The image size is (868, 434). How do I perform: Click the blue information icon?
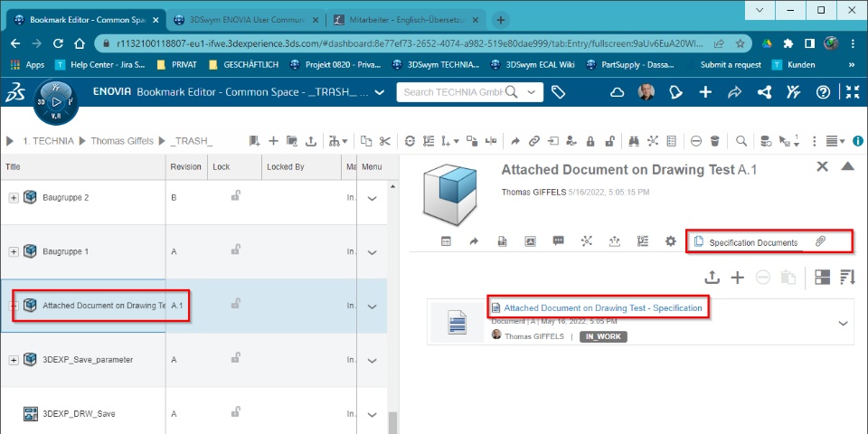pos(858,141)
